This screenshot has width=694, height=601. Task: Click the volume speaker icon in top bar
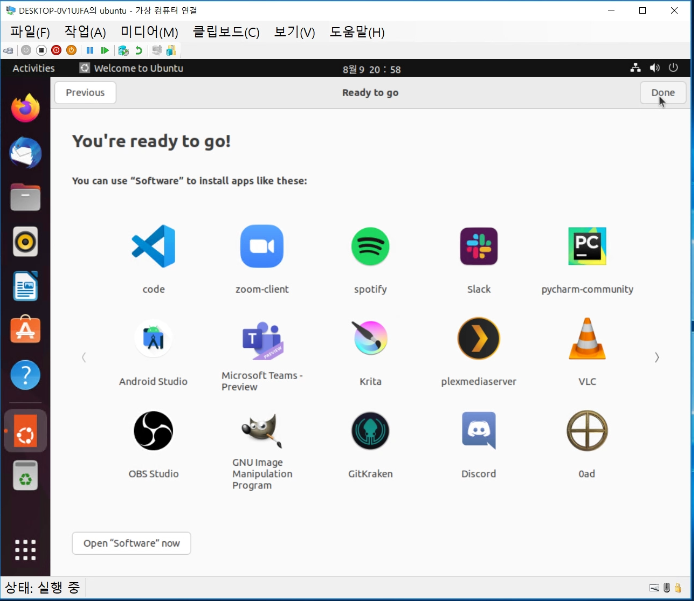coord(655,68)
